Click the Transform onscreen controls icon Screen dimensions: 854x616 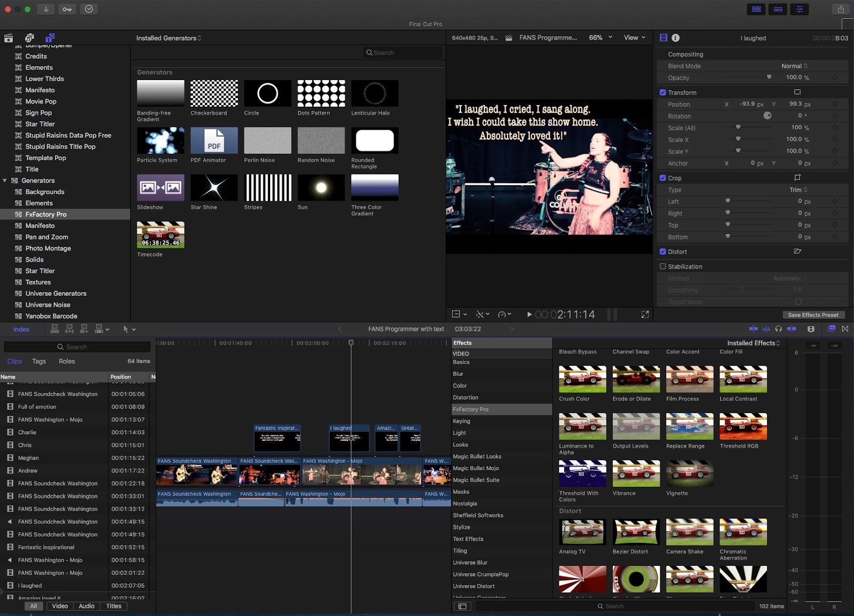(x=797, y=92)
